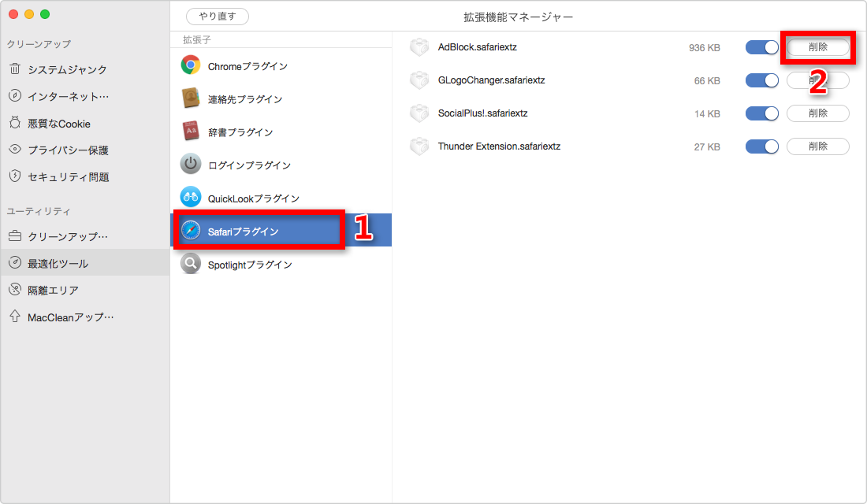The width and height of the screenshot is (867, 504).
Task: Click the 14 KB size value
Action: [707, 114]
